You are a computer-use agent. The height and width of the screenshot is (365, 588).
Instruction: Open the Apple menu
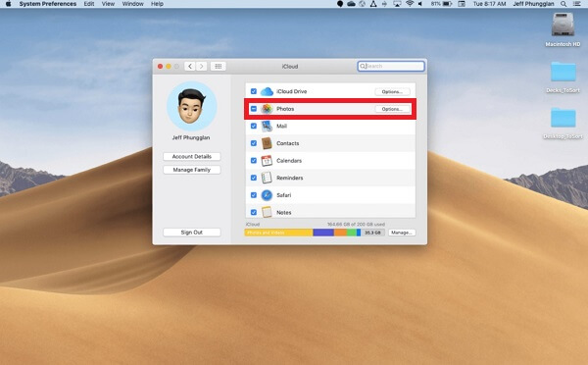pos(8,4)
